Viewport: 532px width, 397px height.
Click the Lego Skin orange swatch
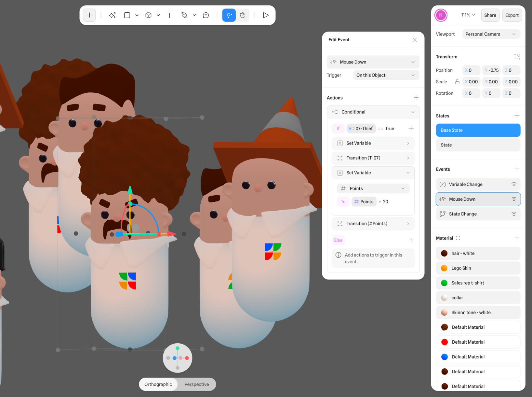pos(444,268)
